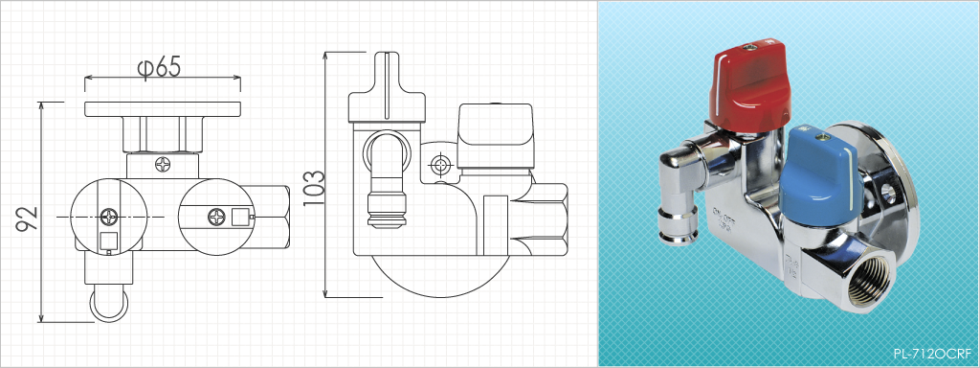Viewport: 980px width, 368px height.
Task: Click the flange plate in front view
Action: tap(163, 109)
